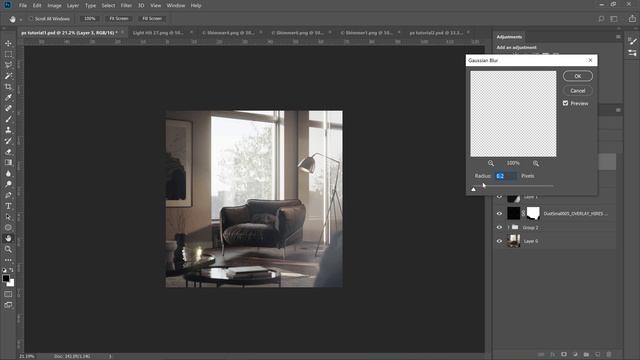The image size is (640, 360).
Task: Hide the DustSmall OVERLAY layer eye icon
Action: tap(499, 213)
